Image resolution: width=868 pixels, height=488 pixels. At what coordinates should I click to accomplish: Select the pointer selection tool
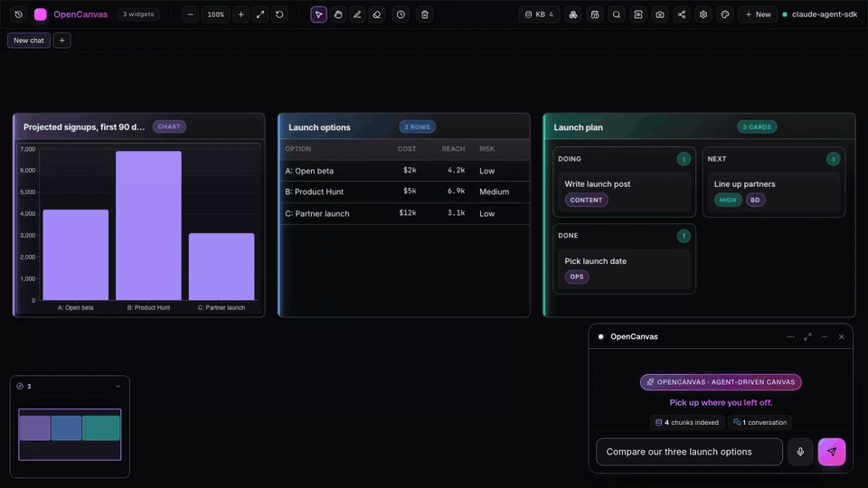click(x=319, y=14)
